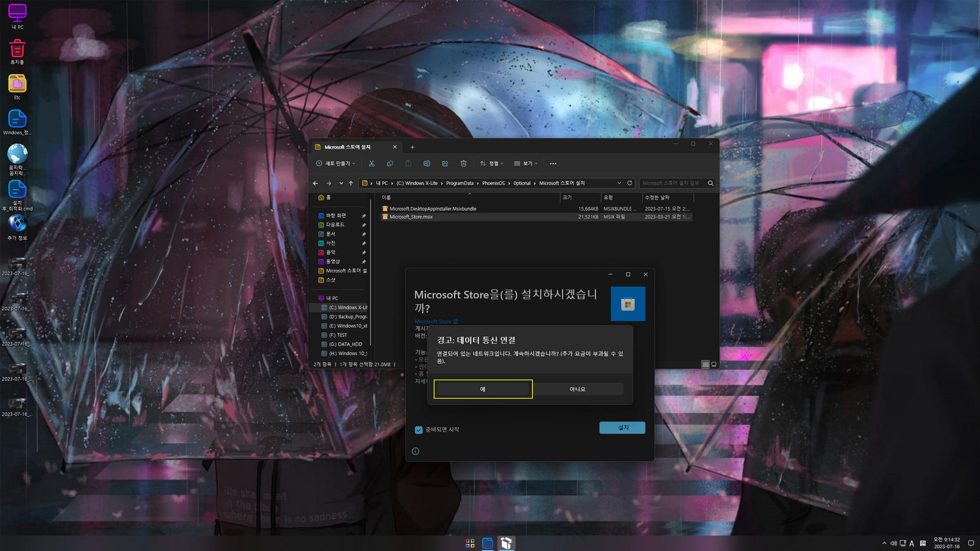Screen dimensions: 980x551
Task: Show hidden tray icons chevron
Action: click(x=884, y=543)
